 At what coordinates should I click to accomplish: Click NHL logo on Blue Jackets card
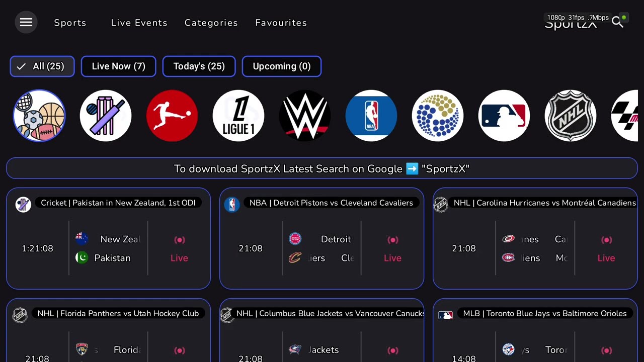(x=227, y=315)
